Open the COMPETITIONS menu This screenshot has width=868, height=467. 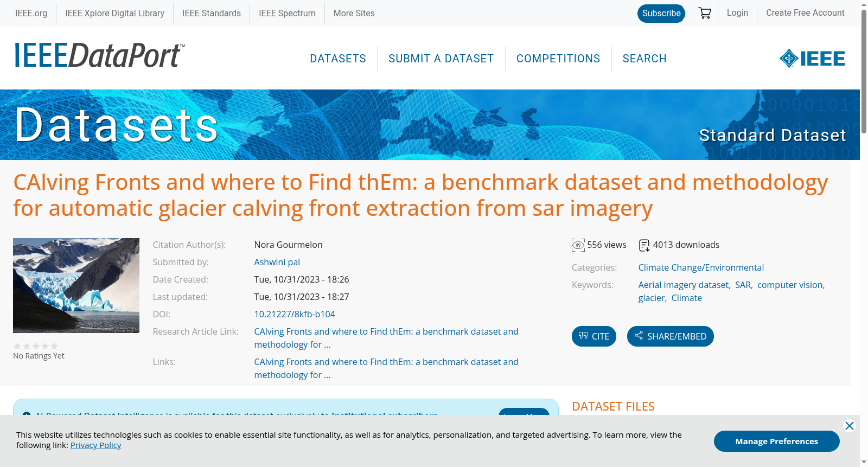pyautogui.click(x=558, y=59)
